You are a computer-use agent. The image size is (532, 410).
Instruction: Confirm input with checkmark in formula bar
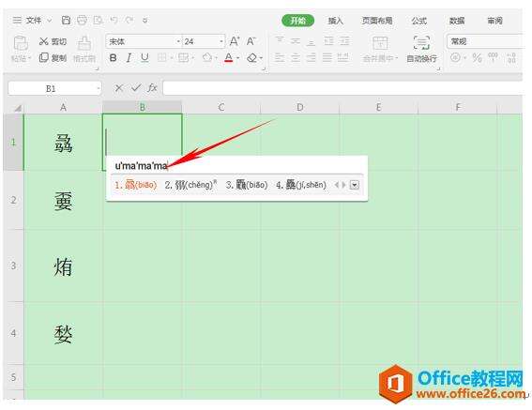(136, 88)
